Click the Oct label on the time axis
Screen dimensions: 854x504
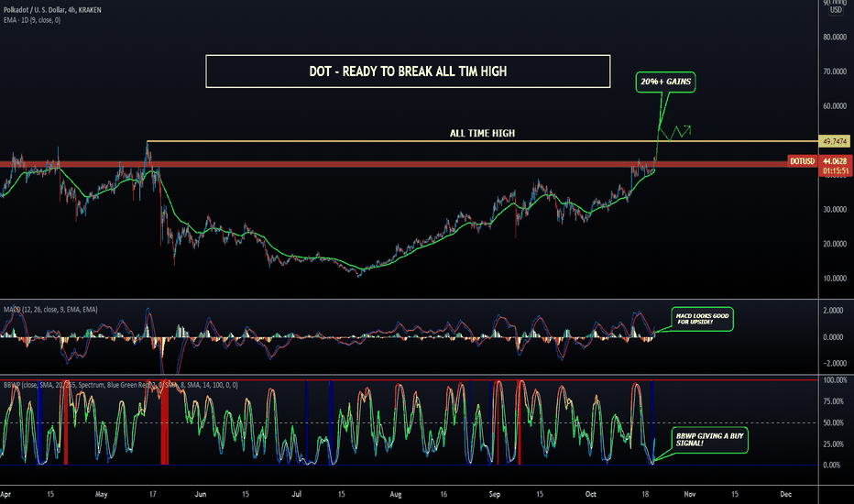point(590,495)
